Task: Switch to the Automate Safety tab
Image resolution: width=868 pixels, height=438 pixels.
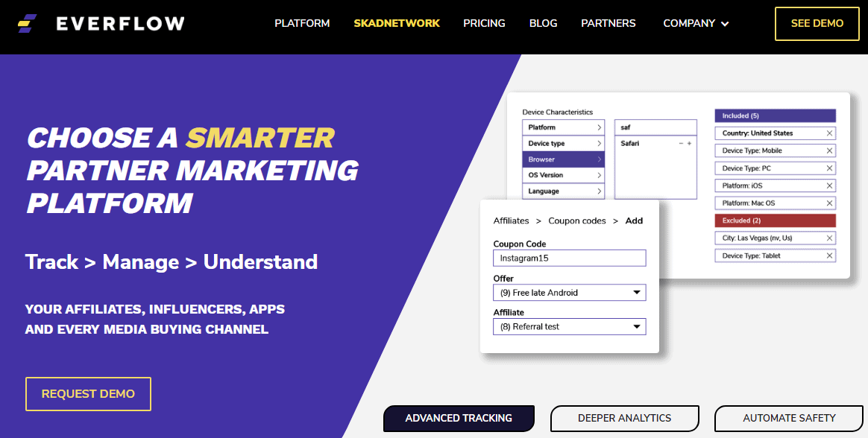Action: point(789,418)
